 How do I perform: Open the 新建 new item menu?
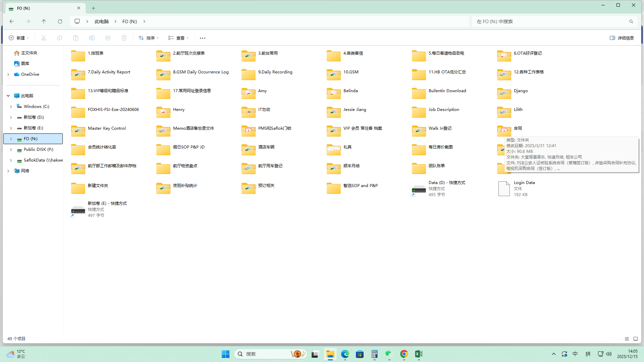click(19, 38)
